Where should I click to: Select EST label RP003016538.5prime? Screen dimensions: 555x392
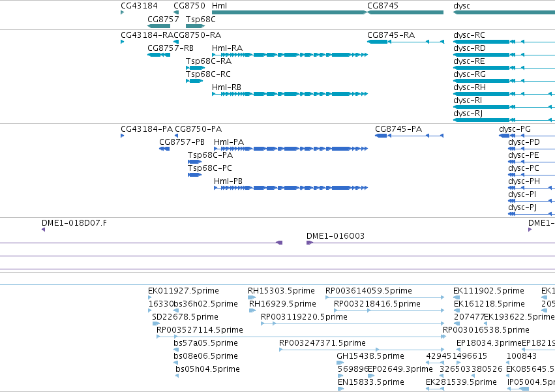click(x=486, y=330)
